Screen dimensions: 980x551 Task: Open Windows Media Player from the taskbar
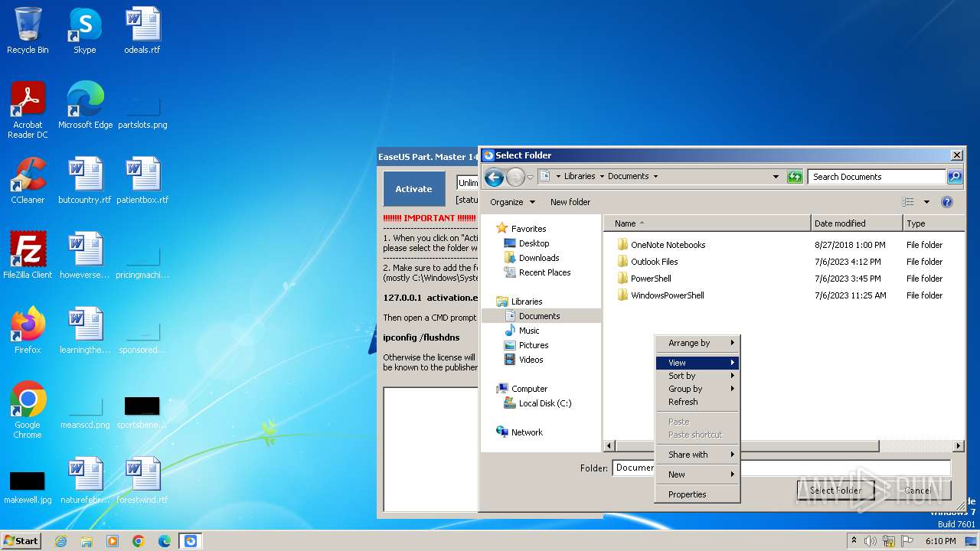click(113, 541)
